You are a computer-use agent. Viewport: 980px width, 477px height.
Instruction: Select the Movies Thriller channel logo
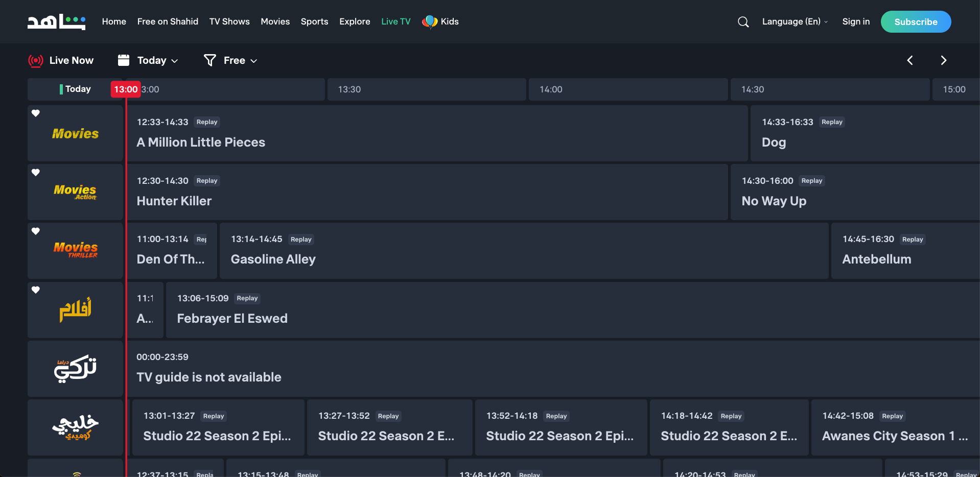click(x=75, y=250)
